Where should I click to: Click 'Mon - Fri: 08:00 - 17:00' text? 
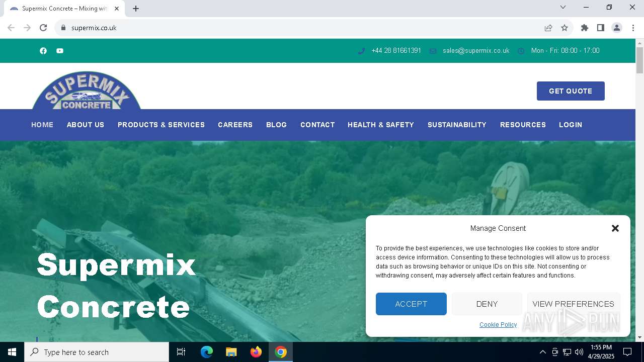[565, 51]
